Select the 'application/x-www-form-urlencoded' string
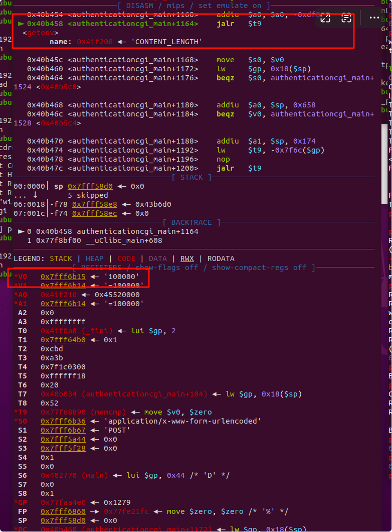Viewport: 392px width, 532px height. tap(182, 421)
